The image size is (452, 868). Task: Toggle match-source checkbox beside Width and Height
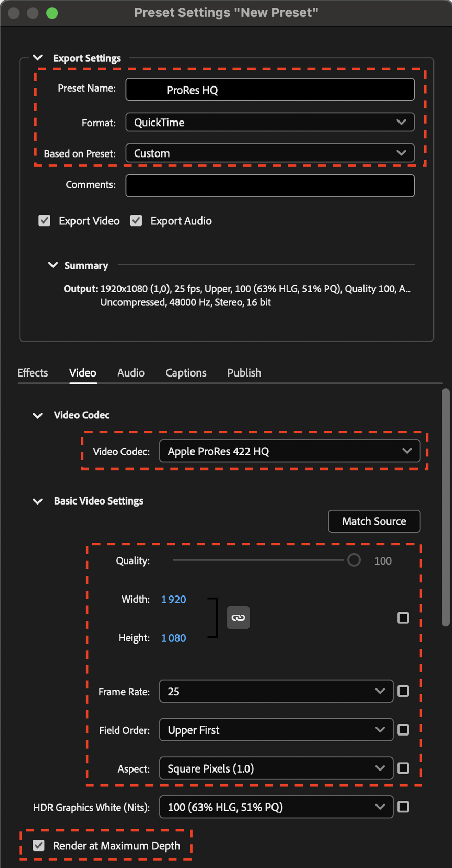point(403,618)
